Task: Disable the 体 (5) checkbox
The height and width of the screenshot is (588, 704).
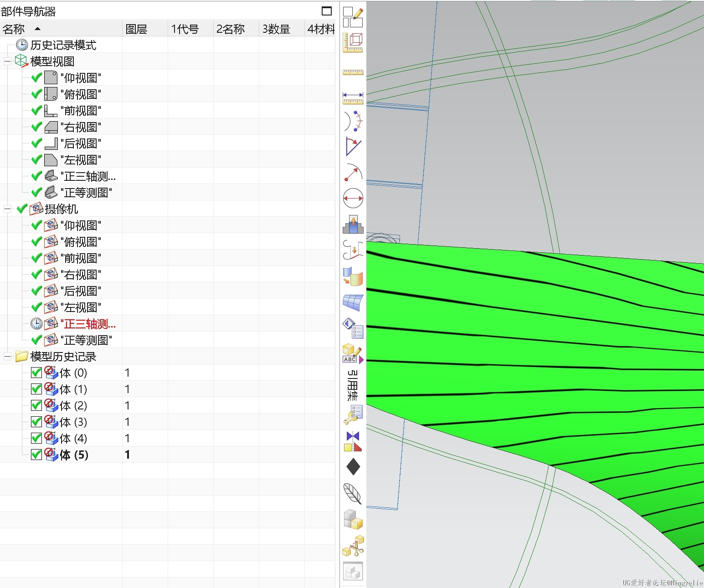Action: click(x=36, y=455)
